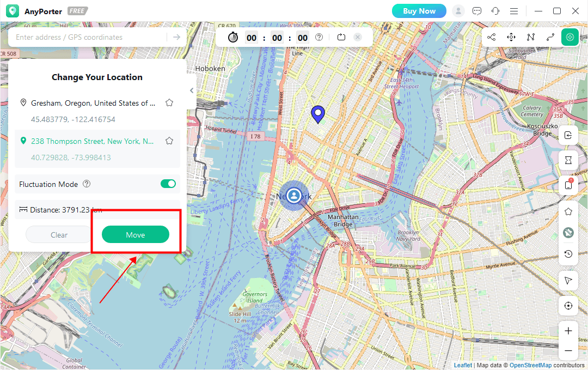Click the Kosciuszko Bridge map label

pos(543,130)
